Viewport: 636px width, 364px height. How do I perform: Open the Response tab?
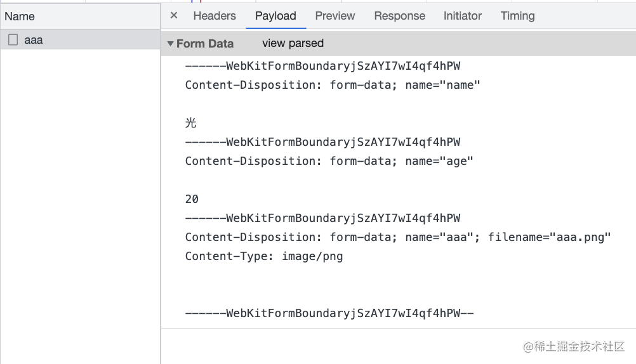coord(399,16)
